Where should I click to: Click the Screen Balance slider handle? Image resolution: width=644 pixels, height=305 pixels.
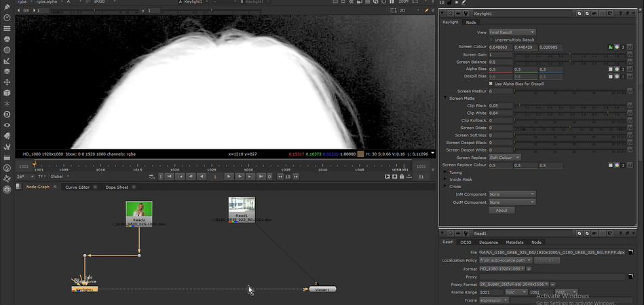570,62
